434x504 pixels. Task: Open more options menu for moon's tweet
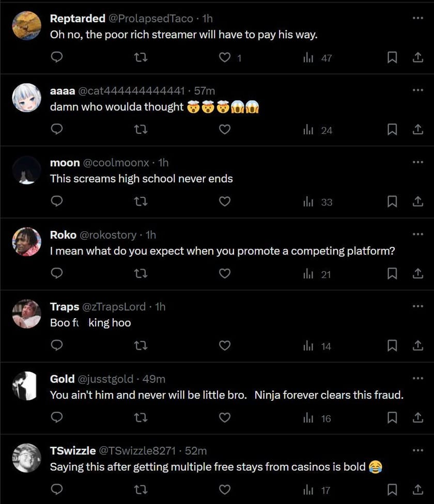tap(417, 162)
